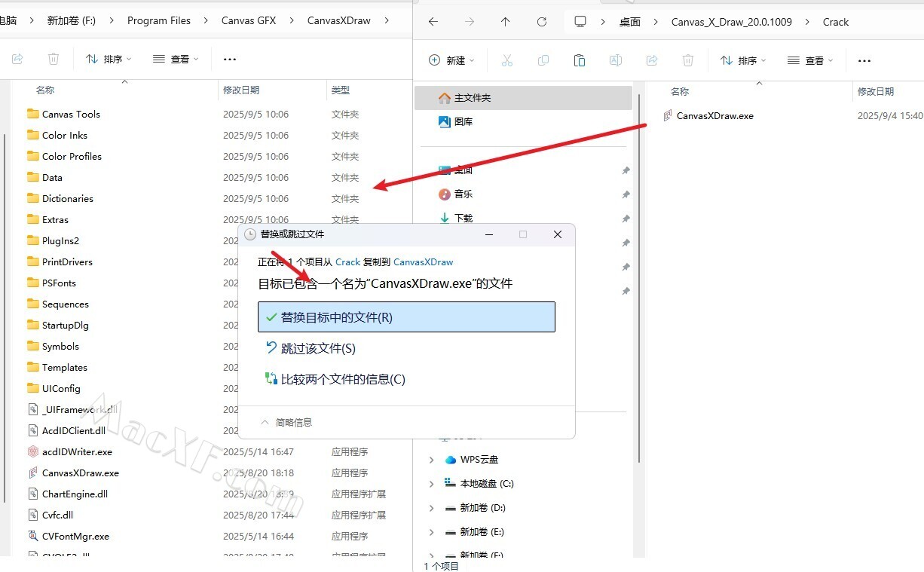Click Crack breadcrumb in right address bar

pos(836,22)
